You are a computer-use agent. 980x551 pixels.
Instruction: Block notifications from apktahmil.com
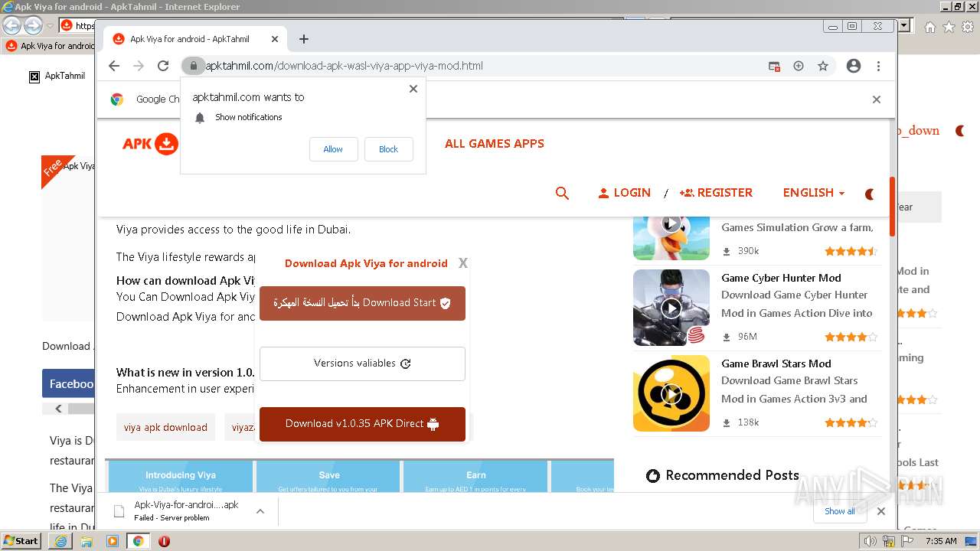tap(388, 149)
